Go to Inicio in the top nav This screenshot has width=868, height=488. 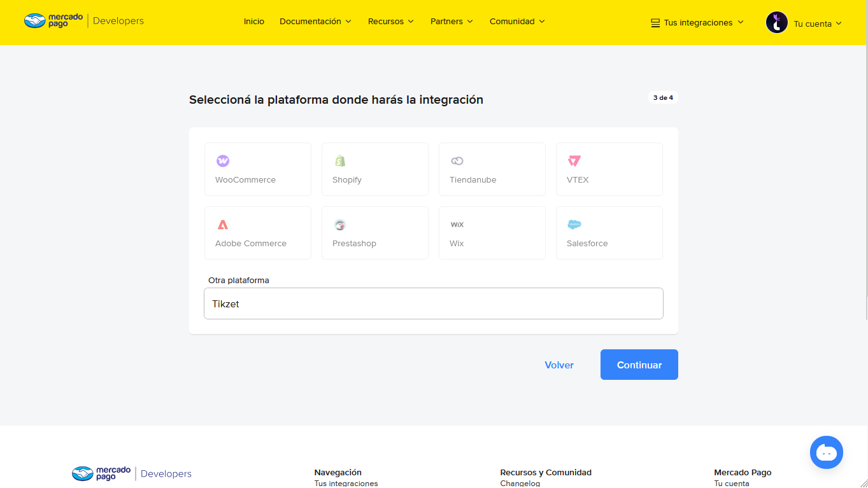click(254, 22)
